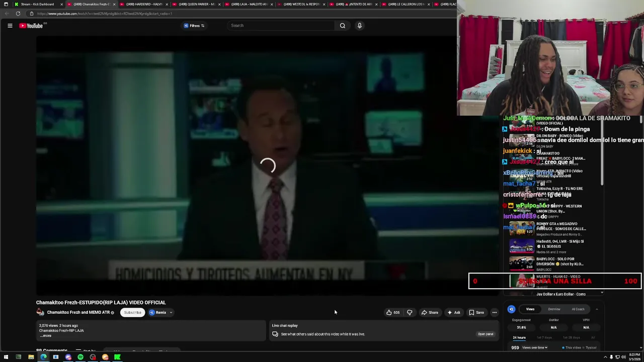Click the video title ESTUPIDO(RIP LAJA)
The image size is (644, 362).
coord(101,303)
